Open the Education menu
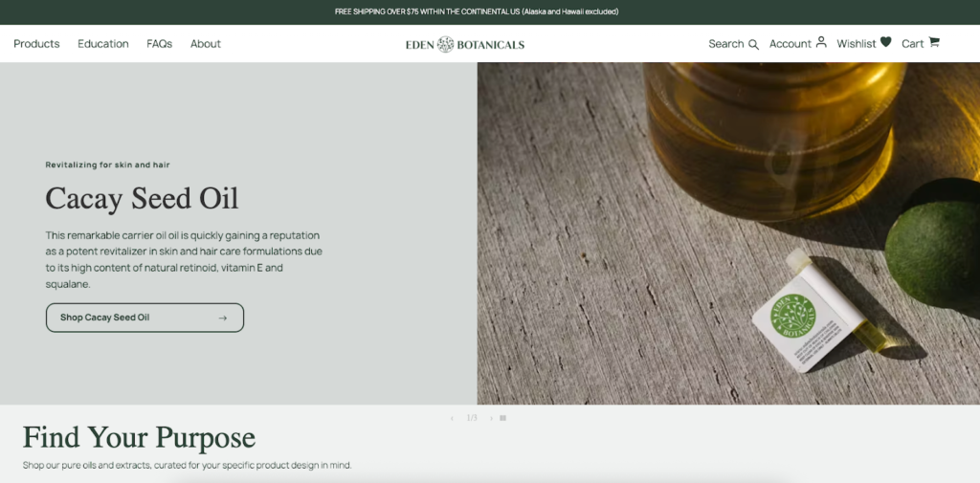 pyautogui.click(x=103, y=44)
